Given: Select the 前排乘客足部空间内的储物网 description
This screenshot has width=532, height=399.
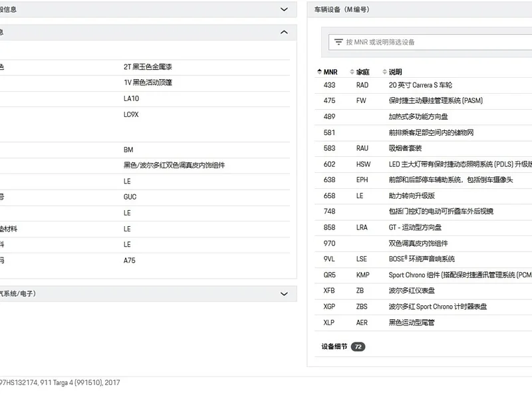Looking at the screenshot, I should pos(431,132).
